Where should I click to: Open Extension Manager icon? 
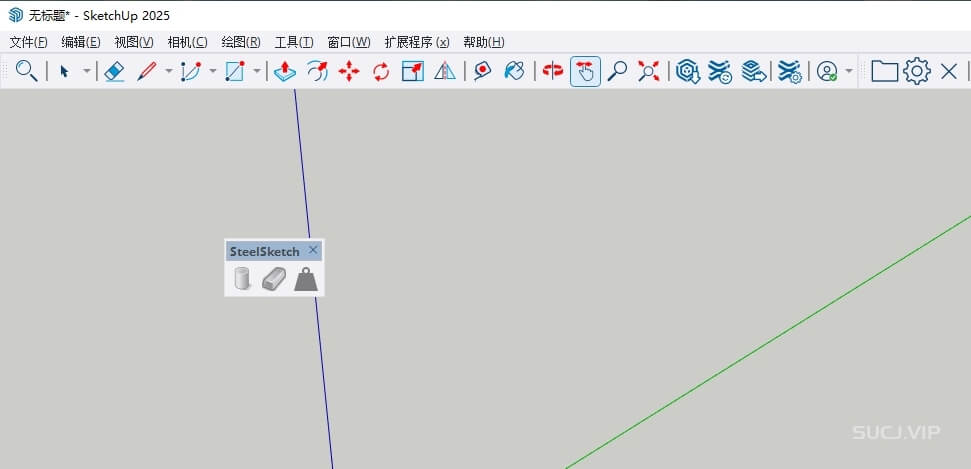(790, 71)
